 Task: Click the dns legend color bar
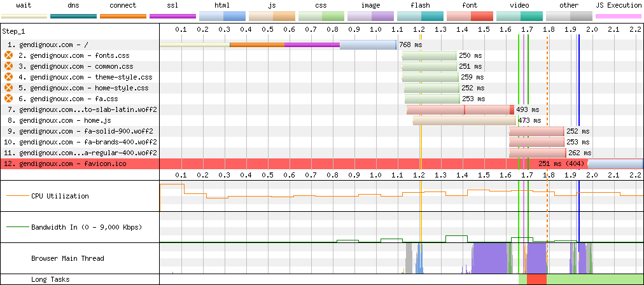(73, 15)
